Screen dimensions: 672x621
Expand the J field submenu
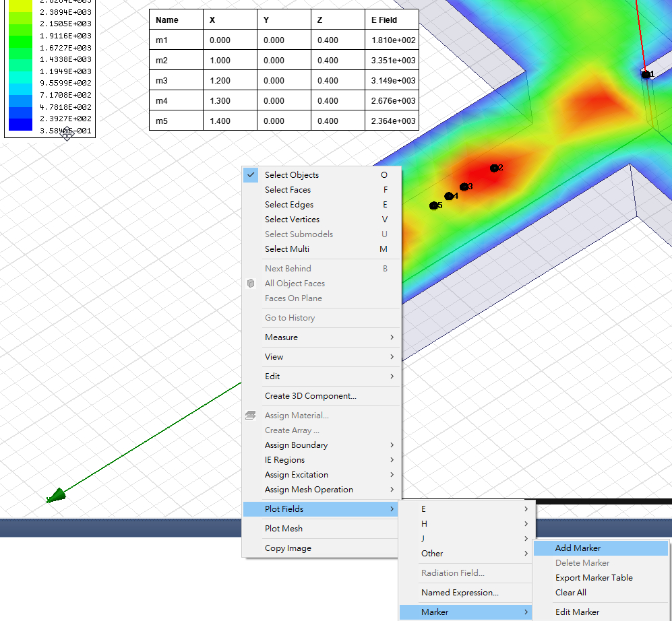466,539
